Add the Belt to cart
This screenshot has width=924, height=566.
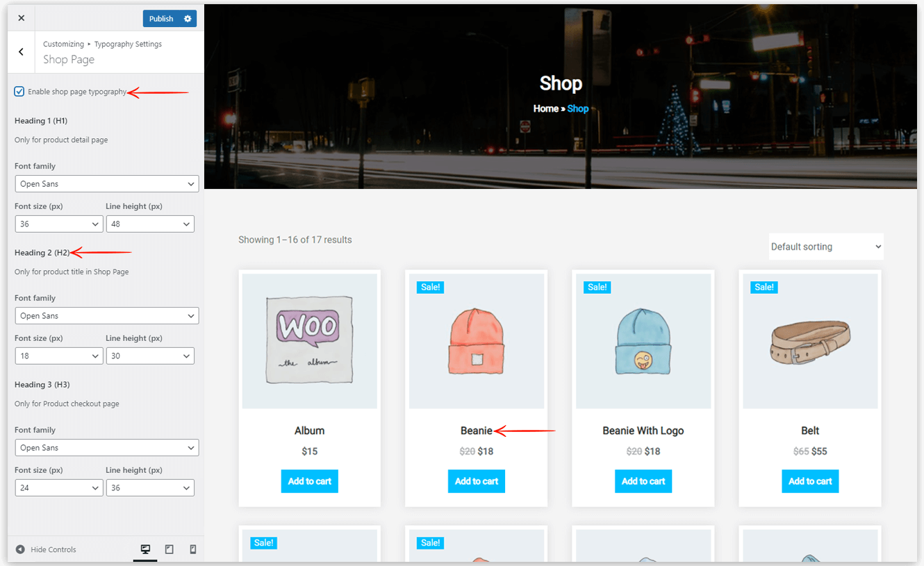810,481
